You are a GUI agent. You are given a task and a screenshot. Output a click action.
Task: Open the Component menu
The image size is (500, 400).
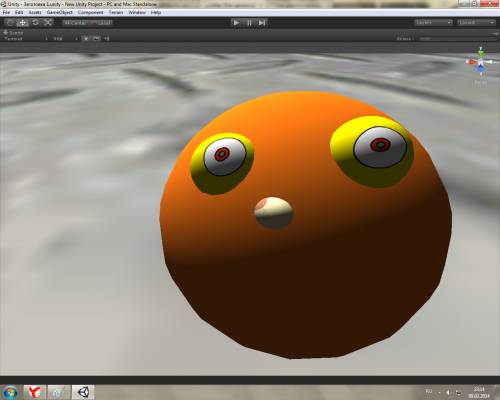[x=90, y=12]
